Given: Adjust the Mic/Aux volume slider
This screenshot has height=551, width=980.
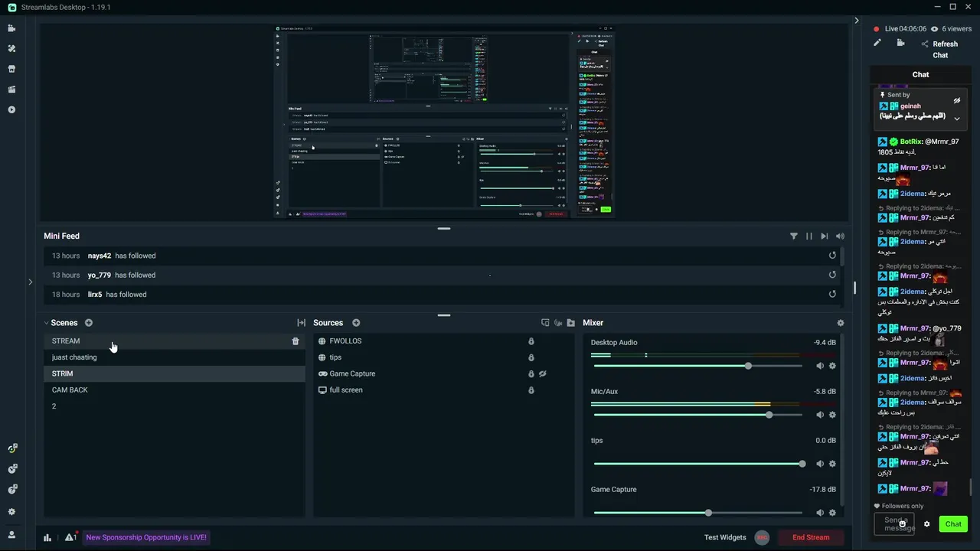Looking at the screenshot, I should coord(698,415).
